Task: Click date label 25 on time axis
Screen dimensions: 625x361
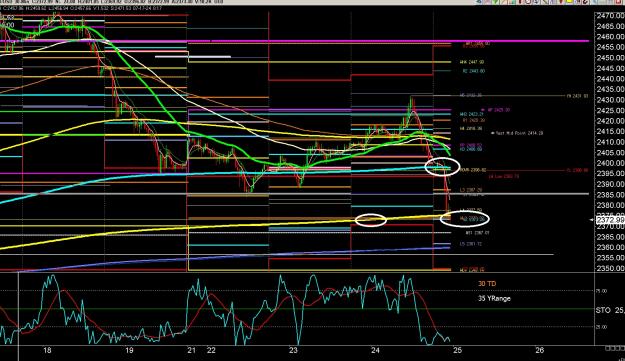Action: click(458, 351)
